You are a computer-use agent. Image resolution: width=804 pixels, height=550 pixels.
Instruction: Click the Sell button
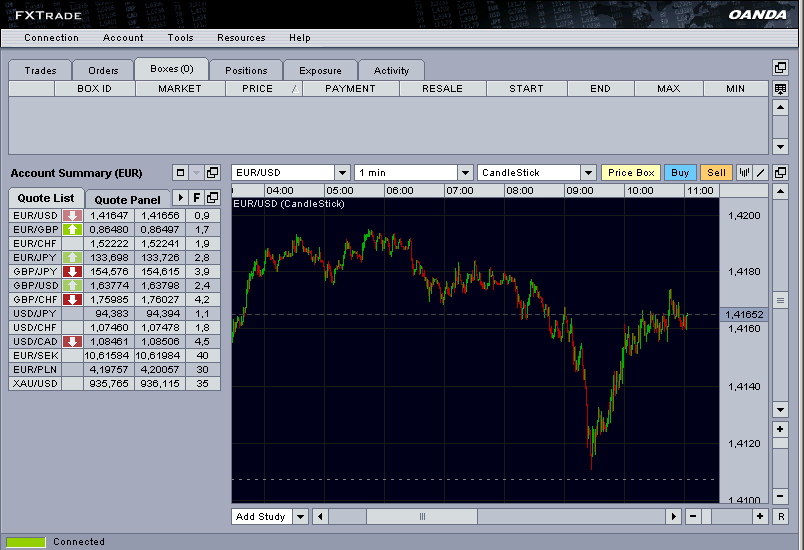pos(716,173)
